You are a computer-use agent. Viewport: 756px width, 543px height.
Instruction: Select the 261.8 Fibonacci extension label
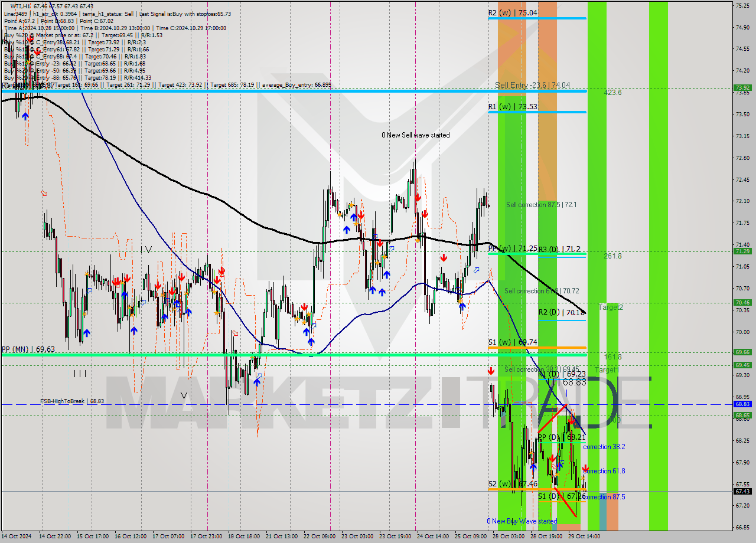point(612,256)
